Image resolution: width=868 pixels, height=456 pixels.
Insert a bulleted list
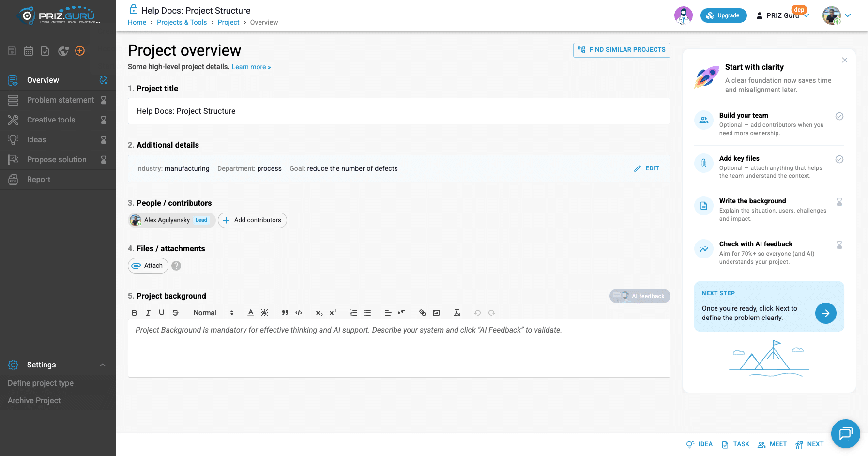click(367, 313)
